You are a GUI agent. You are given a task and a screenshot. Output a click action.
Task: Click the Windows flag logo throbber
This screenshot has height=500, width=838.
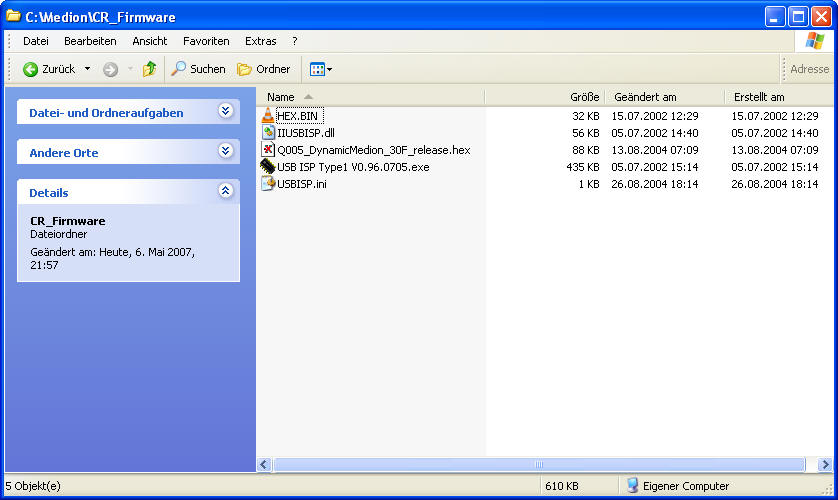(814, 41)
